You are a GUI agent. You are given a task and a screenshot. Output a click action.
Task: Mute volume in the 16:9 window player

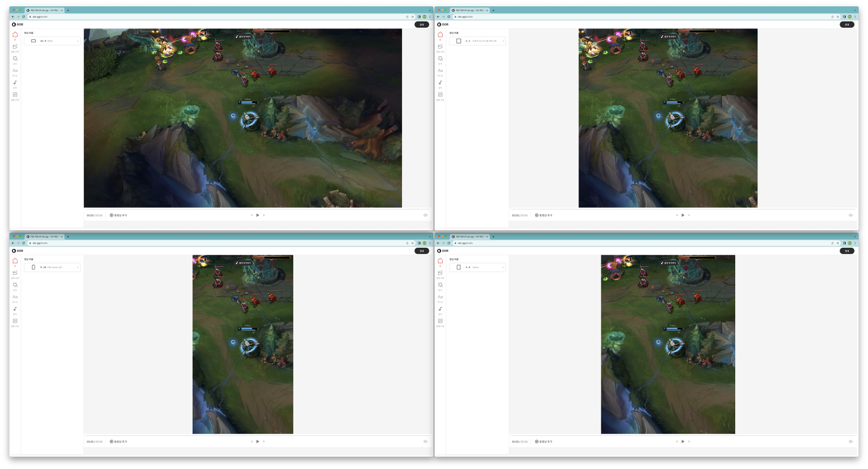pos(425,215)
